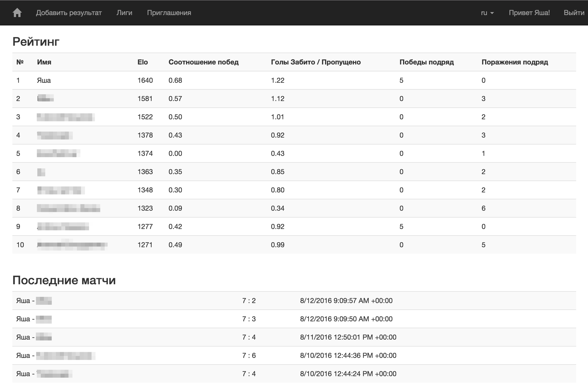
Task: Select the Последние матчи heading
Action: pos(64,280)
